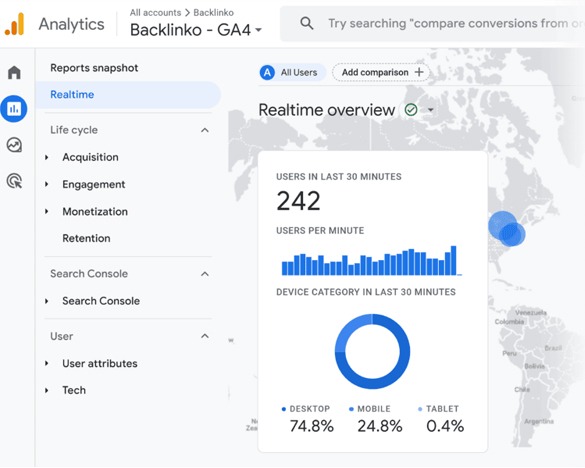Click the MOBILE legend dot
Viewport: 585px width, 468px height.
(x=351, y=409)
